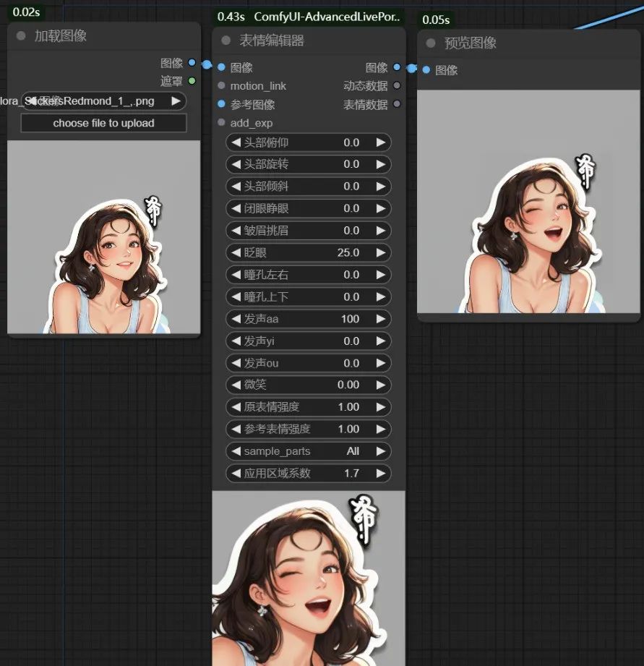644x666 pixels.
Task: Click the 遮罩 output port of 加载图像
Action: tap(192, 81)
